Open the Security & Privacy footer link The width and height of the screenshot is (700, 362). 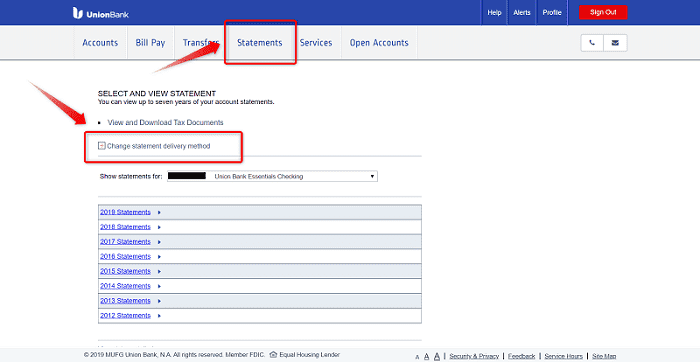pyautogui.click(x=474, y=356)
